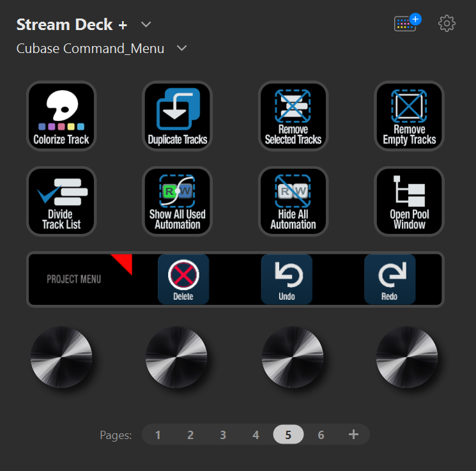
Task: Switch to page 3
Action: click(223, 435)
